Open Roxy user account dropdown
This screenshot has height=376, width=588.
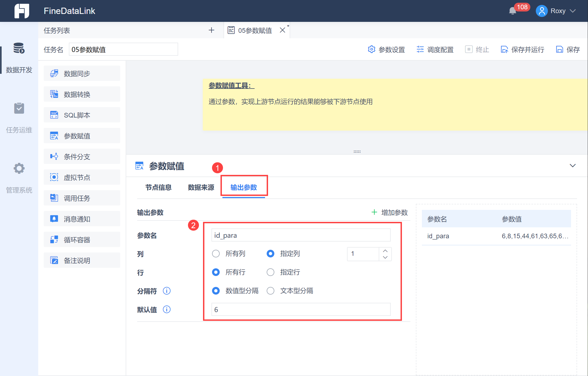pos(557,11)
